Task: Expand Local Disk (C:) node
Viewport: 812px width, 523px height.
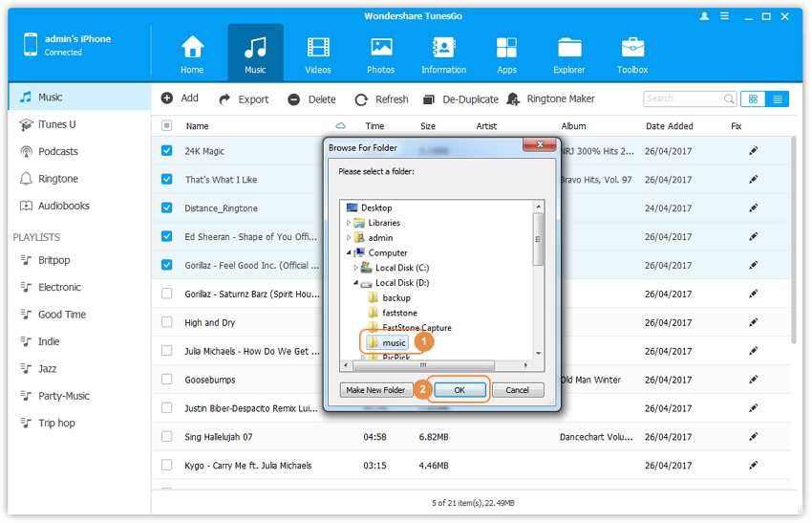Action: point(355,268)
